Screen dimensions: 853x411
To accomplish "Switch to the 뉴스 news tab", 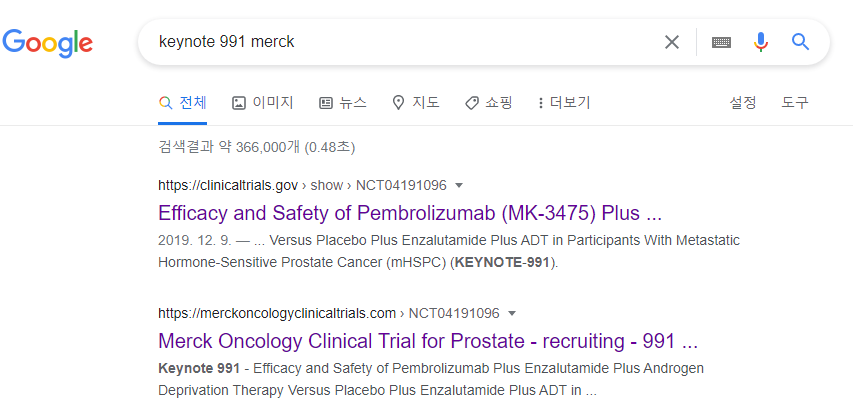I will 342,102.
